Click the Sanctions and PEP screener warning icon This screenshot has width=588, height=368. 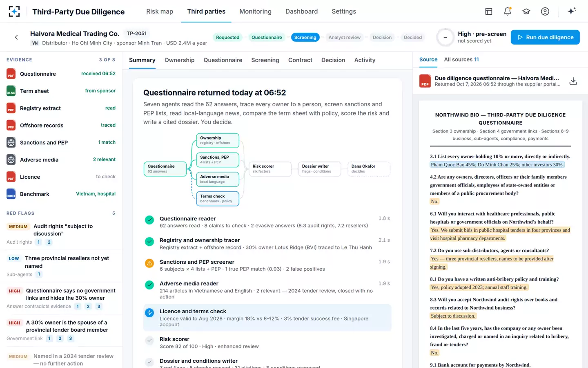pos(149,263)
